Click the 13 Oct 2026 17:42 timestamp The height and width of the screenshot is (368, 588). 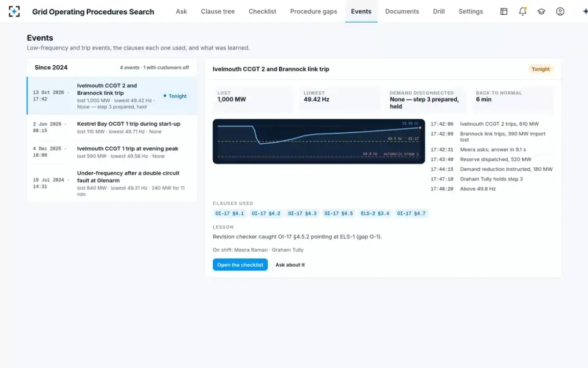click(x=51, y=96)
